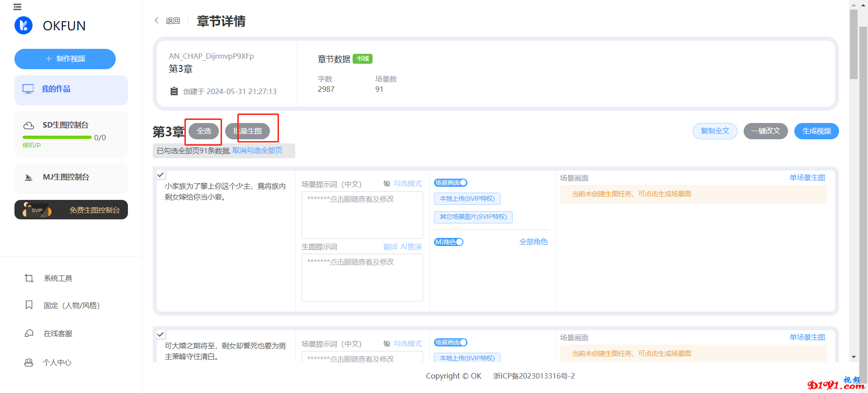Image resolution: width=868 pixels, height=393 pixels.
Task: Click second scene's 场景提示词 text box
Action: pos(362,357)
